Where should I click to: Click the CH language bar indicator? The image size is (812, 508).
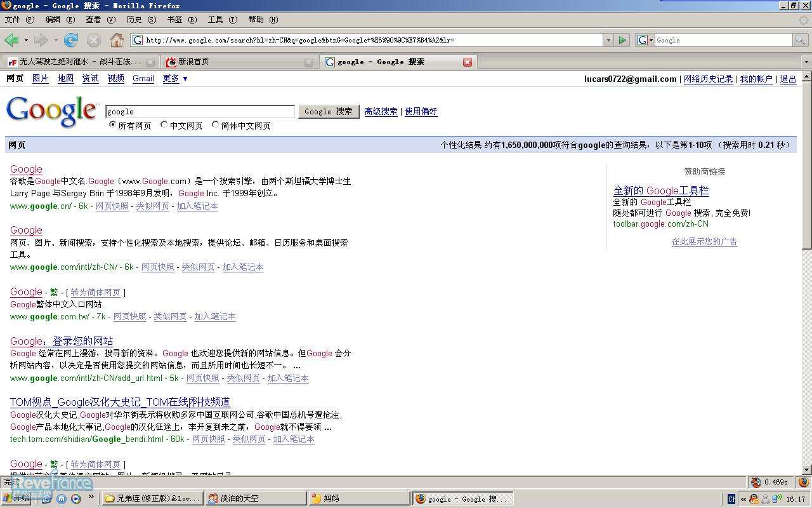point(731,499)
